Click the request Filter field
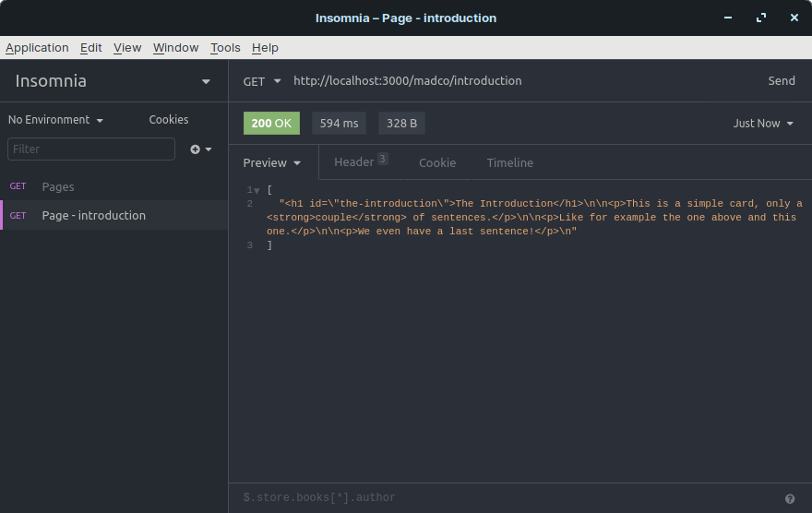 click(91, 149)
